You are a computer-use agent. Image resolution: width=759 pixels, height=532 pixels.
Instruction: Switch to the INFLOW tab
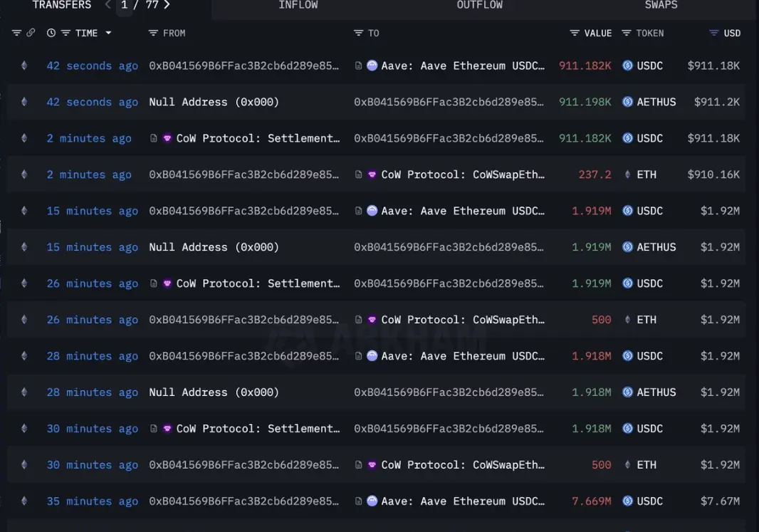click(298, 5)
